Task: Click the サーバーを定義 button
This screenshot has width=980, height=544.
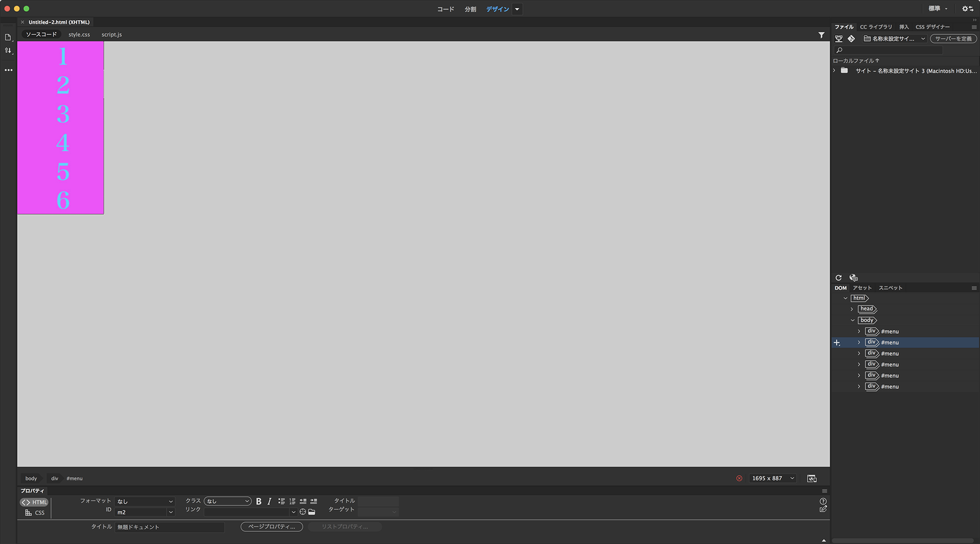Action: [953, 39]
